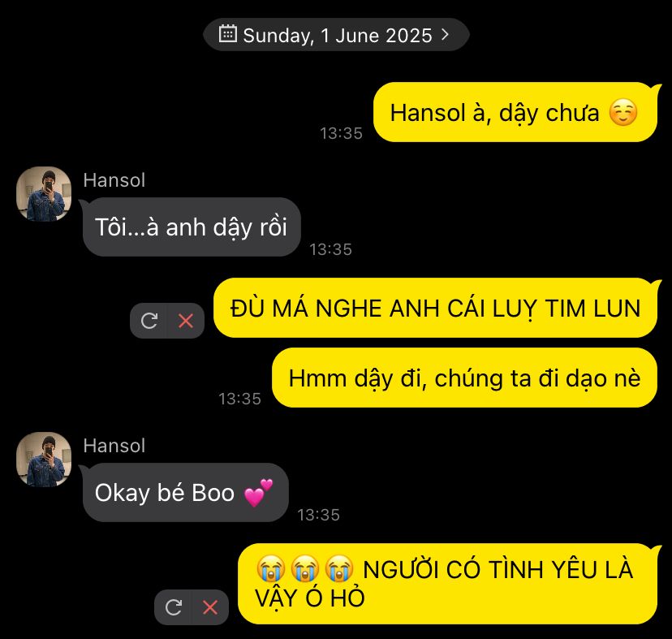This screenshot has height=639, width=672.
Task: Click the pink hearts emoji after "bé Boo"
Action: point(258,493)
